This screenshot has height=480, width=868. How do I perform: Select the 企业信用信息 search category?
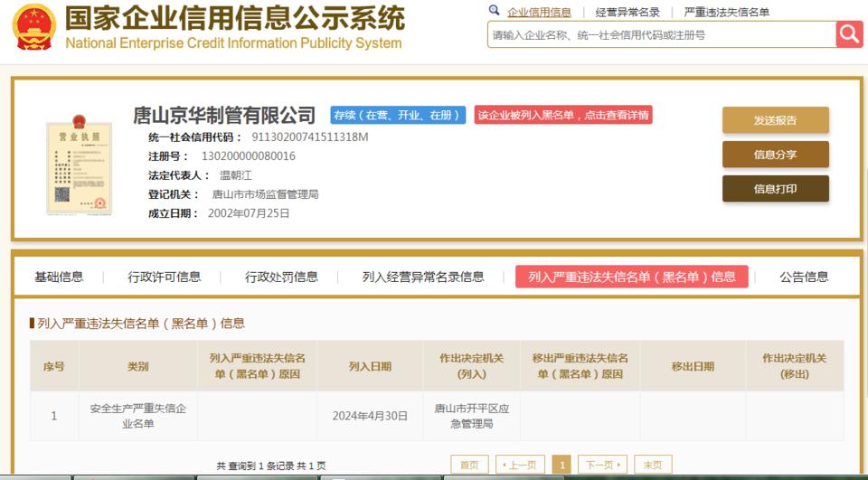[x=539, y=12]
